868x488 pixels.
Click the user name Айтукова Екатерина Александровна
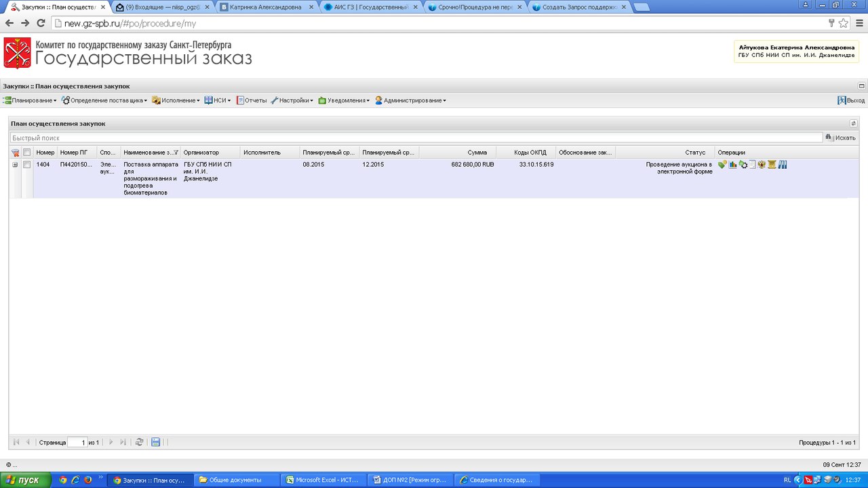(x=796, y=47)
